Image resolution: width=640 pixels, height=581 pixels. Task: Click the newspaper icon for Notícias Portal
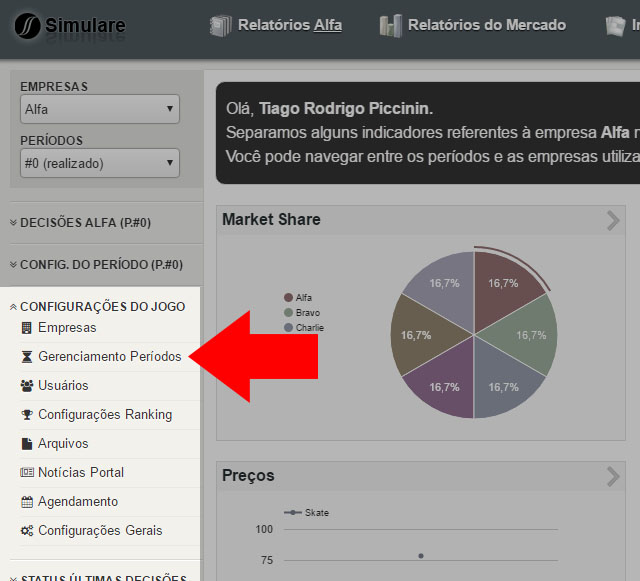pyautogui.click(x=27, y=472)
